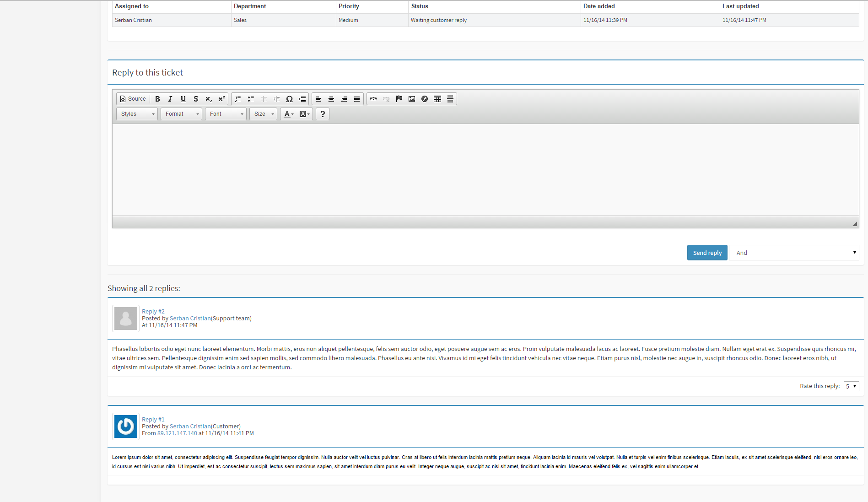This screenshot has width=868, height=502.
Task: Toggle bold formatting in editor
Action: 157,99
